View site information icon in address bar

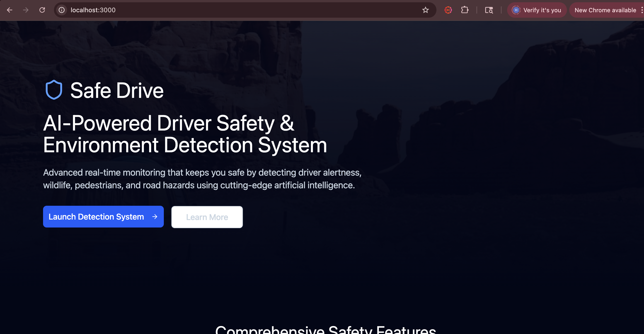(61, 10)
